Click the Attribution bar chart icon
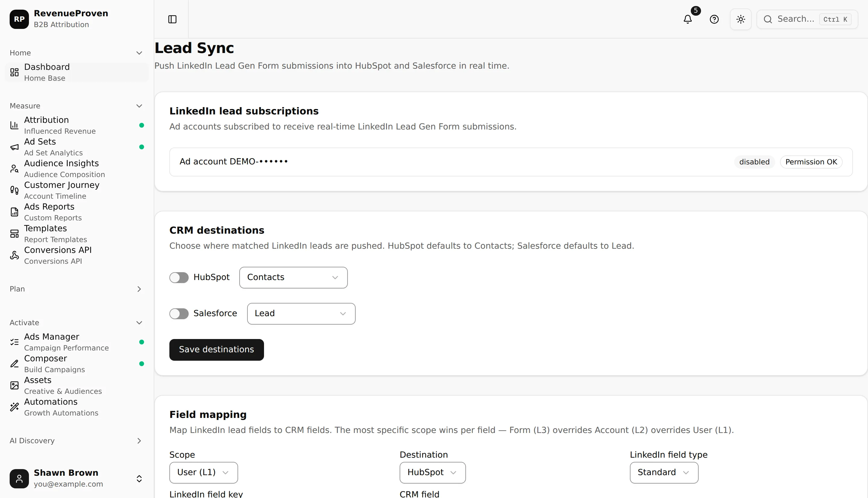Viewport: 868px width, 498px height. [x=14, y=125]
